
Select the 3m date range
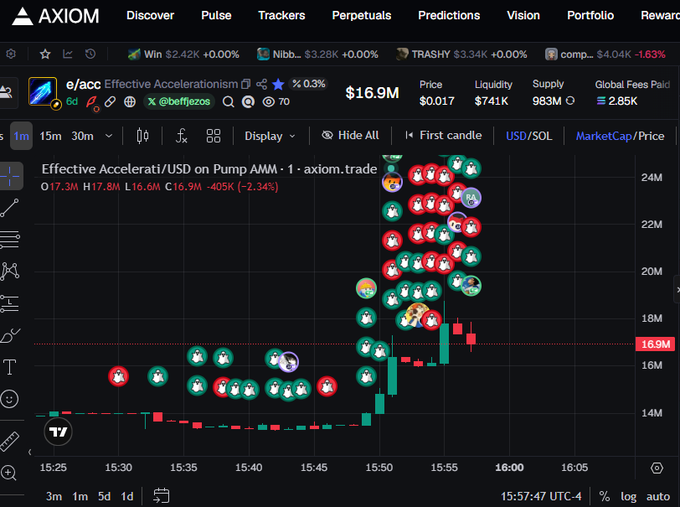pos(54,496)
